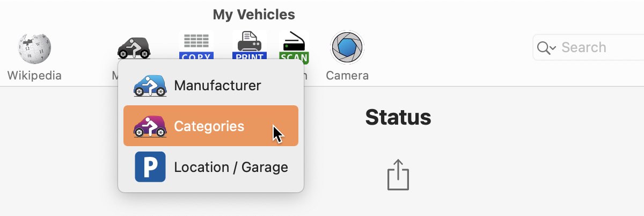Click the Garage text in popup
Viewport: 644px width, 216px height.
[265, 167]
